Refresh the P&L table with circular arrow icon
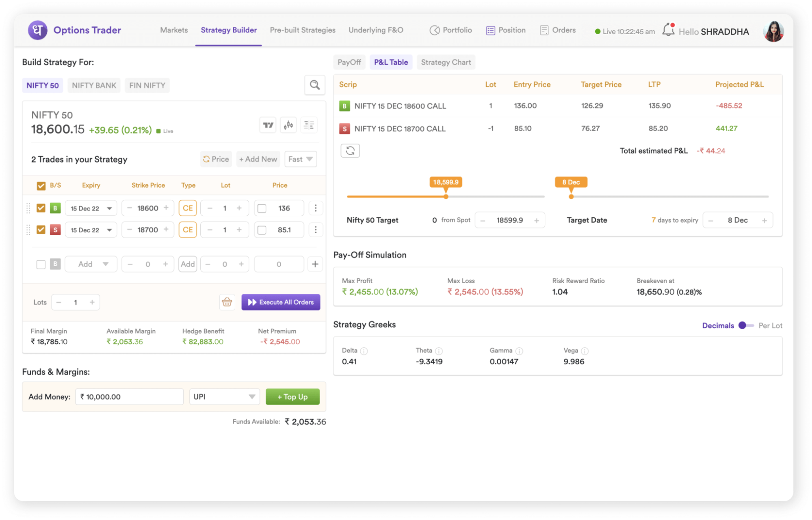The image size is (812, 520). 350,150
